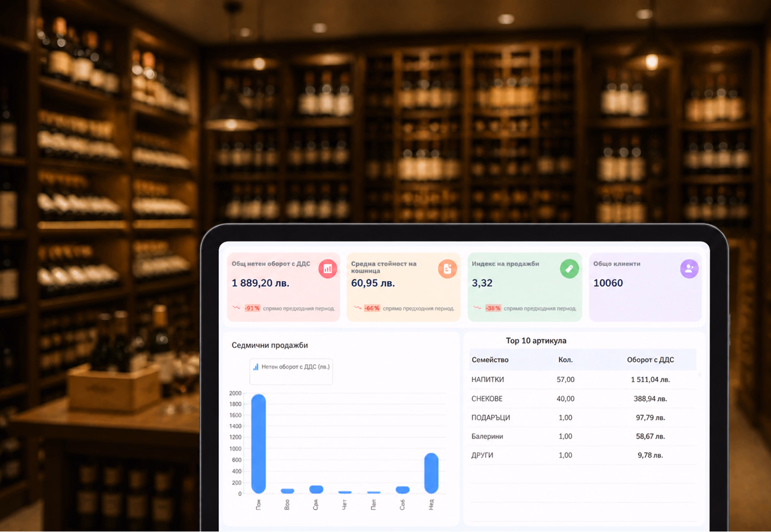Click the 'СНЕКОВЕ' row name

(487, 399)
